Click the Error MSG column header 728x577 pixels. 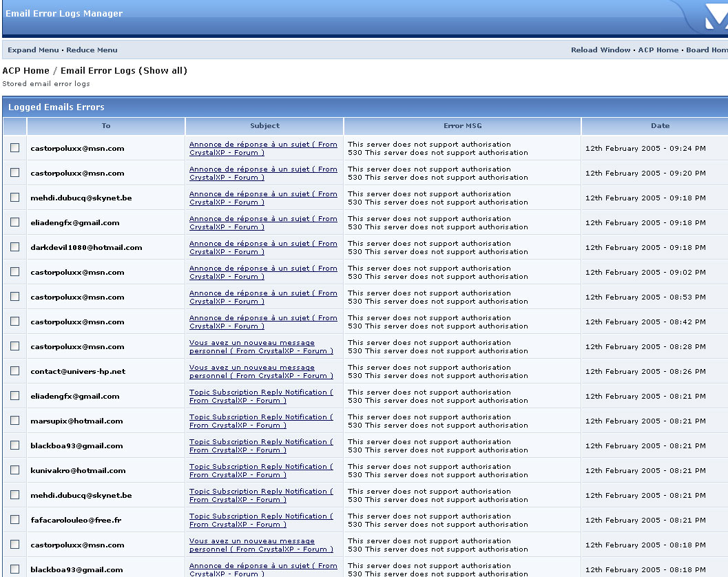462,126
